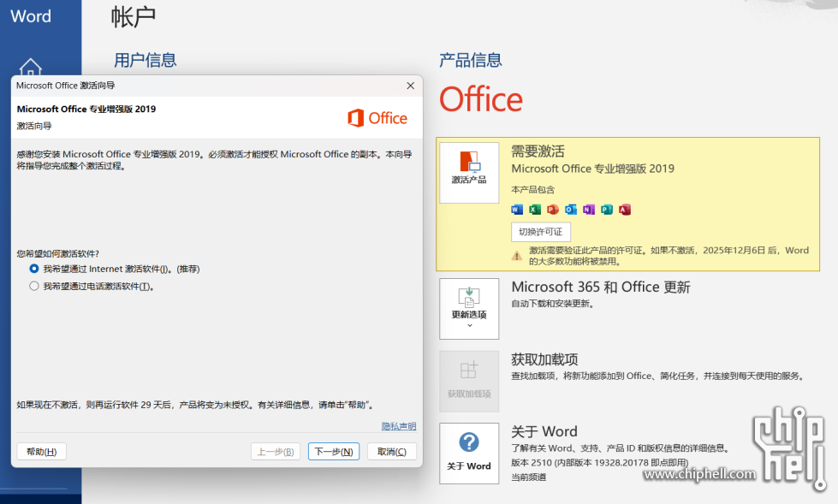The image size is (838, 504).
Task: Click the 帮助(H) help button
Action: click(x=41, y=452)
